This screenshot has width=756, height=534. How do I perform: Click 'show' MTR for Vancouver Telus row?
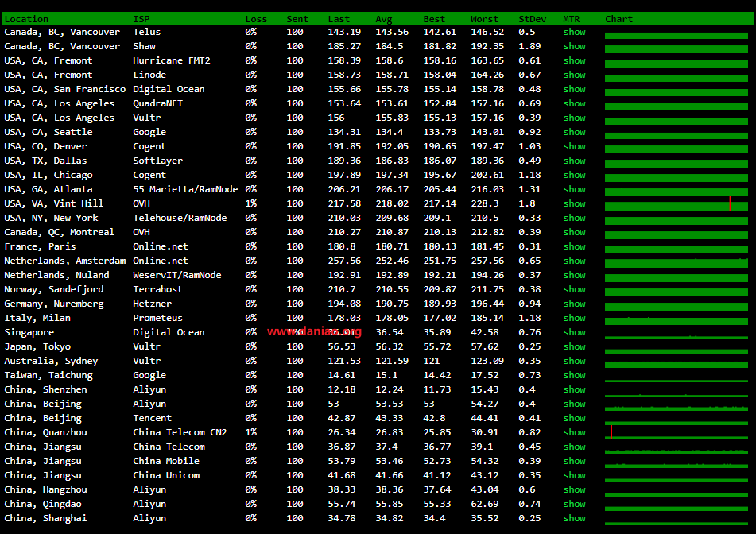(x=574, y=32)
